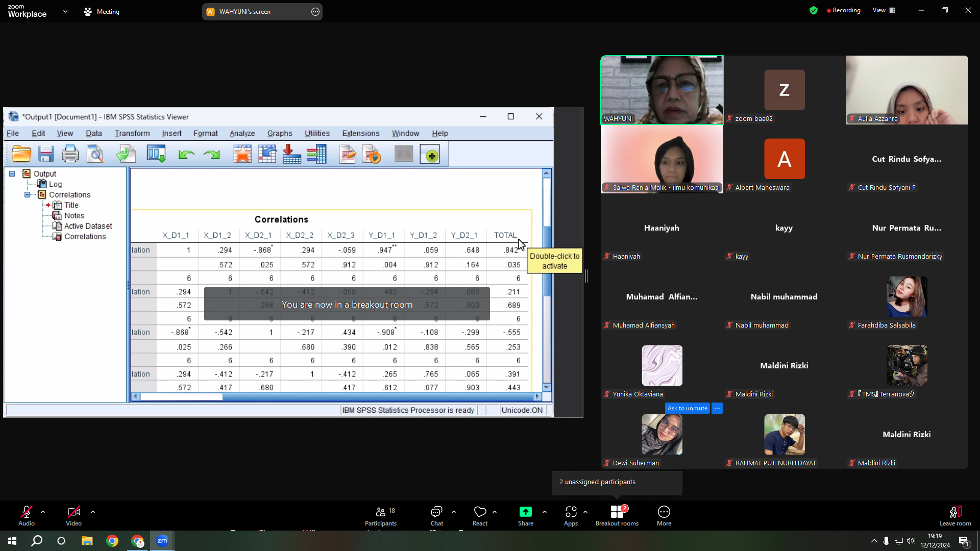The width and height of the screenshot is (980, 551).
Task: Open more options next to Ask to unmute
Action: pyautogui.click(x=717, y=408)
